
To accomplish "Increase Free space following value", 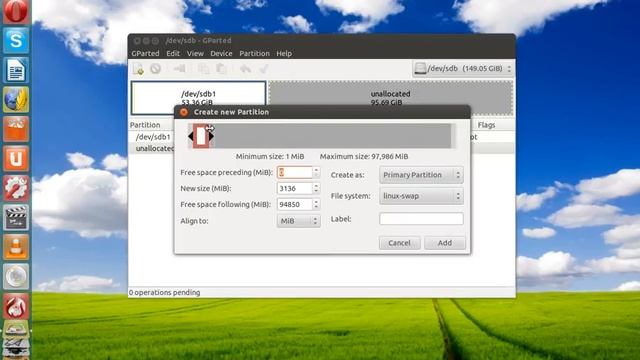I will click(x=316, y=201).
